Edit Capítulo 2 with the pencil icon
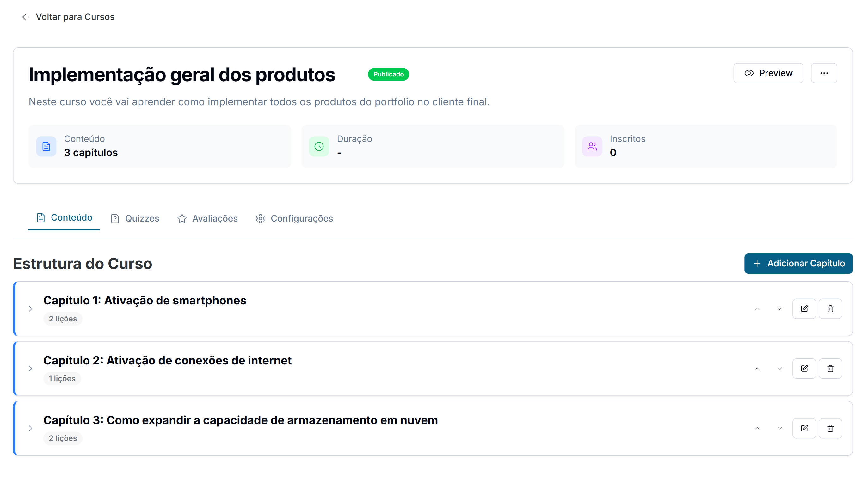 click(x=804, y=368)
